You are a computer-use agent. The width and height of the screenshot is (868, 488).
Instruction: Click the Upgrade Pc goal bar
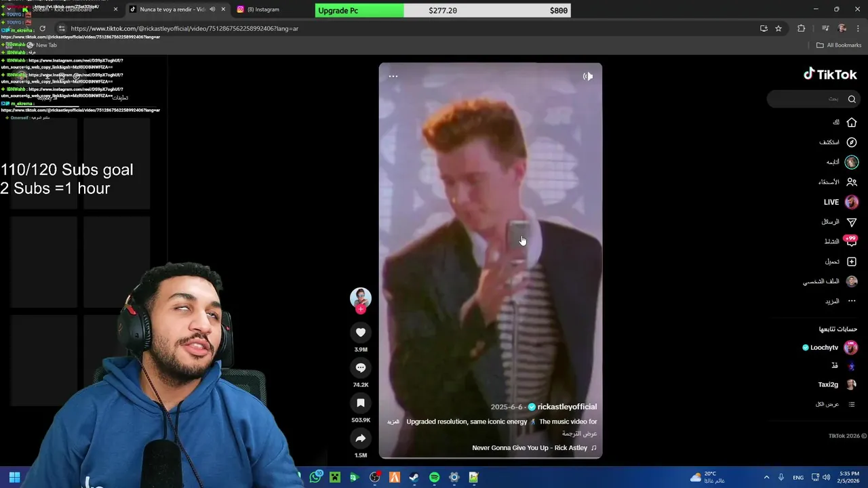(x=443, y=10)
